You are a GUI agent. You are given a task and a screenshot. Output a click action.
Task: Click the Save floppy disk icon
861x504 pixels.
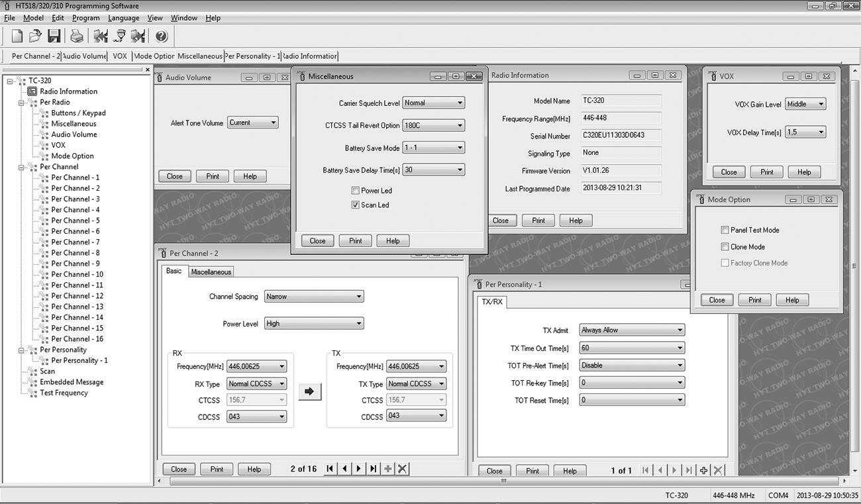(54, 36)
